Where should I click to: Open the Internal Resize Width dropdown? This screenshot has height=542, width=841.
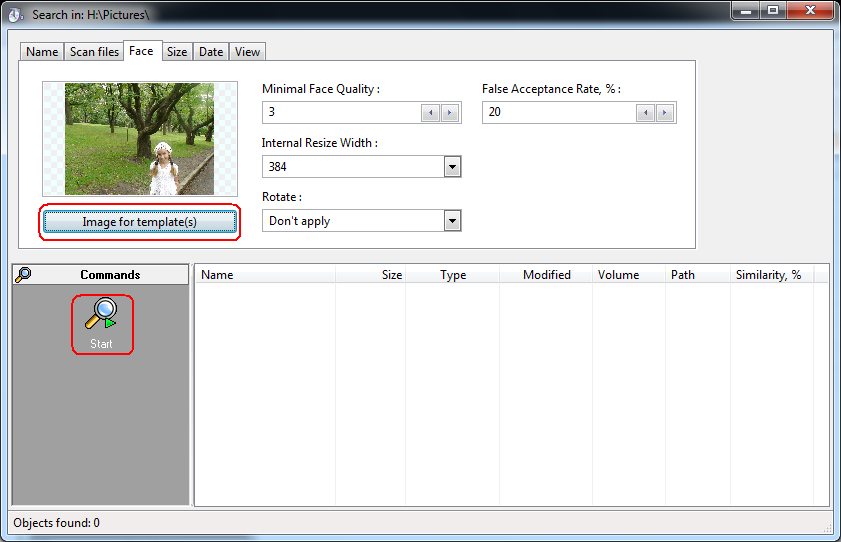click(x=452, y=167)
